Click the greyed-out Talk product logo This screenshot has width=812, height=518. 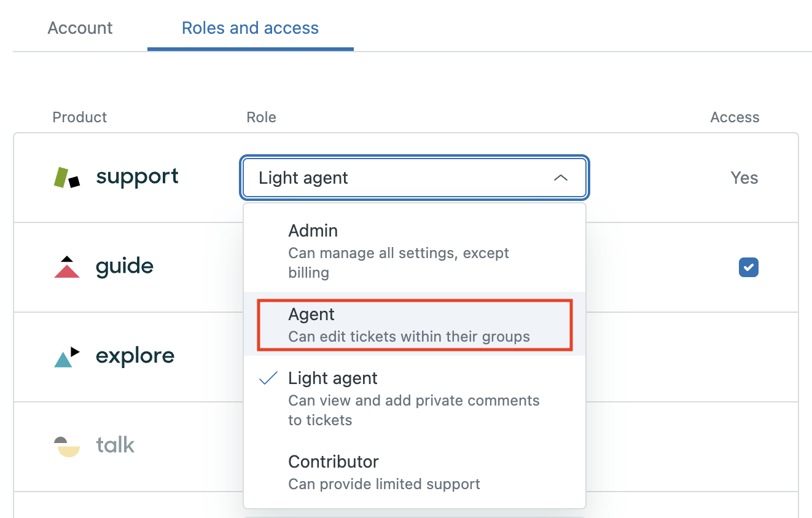coord(67,446)
